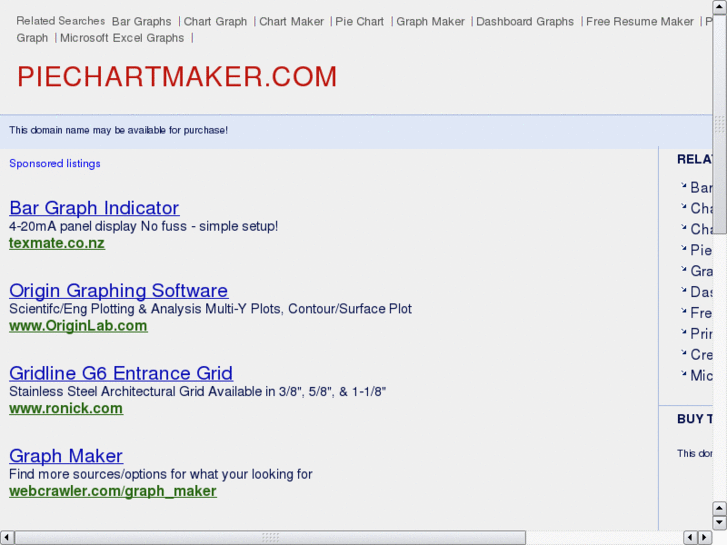
Task: Click the sidebar link starting with Mic
Action: (x=701, y=375)
